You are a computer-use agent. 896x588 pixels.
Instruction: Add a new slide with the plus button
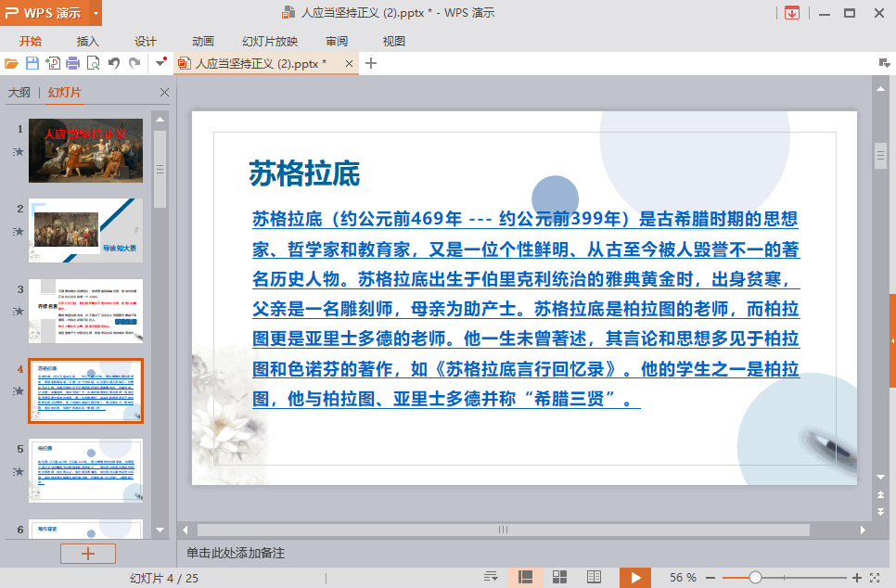point(88,553)
